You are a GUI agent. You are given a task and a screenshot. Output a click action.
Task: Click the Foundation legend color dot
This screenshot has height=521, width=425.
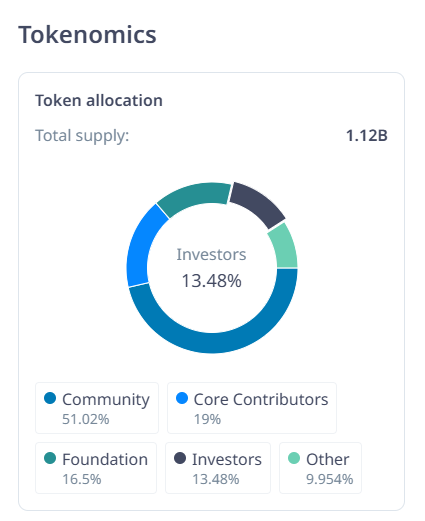(x=50, y=458)
